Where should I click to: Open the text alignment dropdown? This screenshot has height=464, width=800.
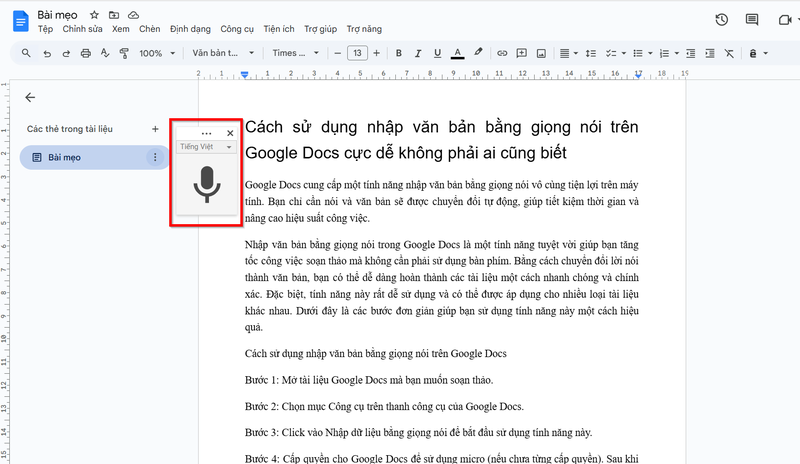pos(568,53)
